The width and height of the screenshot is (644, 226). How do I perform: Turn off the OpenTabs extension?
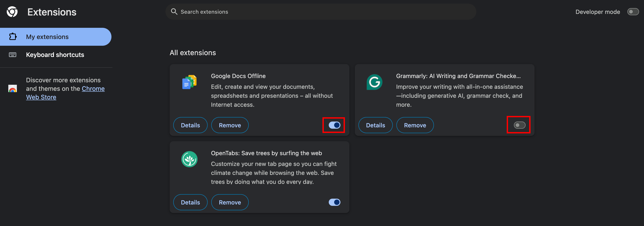pyautogui.click(x=334, y=202)
